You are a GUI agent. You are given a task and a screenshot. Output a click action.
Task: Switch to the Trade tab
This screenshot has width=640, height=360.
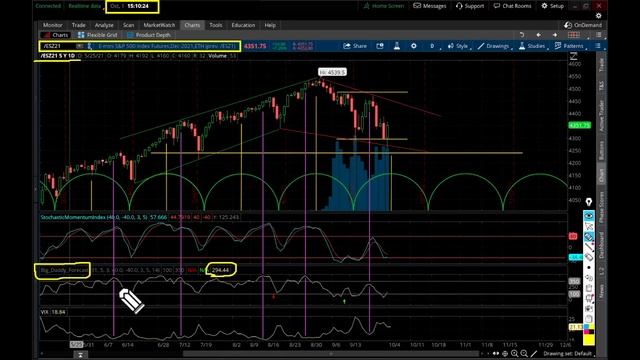(78, 25)
